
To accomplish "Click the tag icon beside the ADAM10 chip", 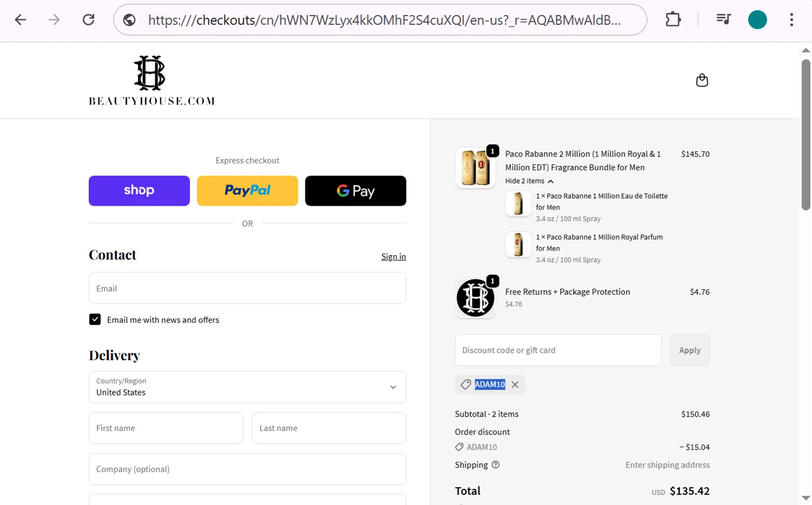I will point(466,384).
